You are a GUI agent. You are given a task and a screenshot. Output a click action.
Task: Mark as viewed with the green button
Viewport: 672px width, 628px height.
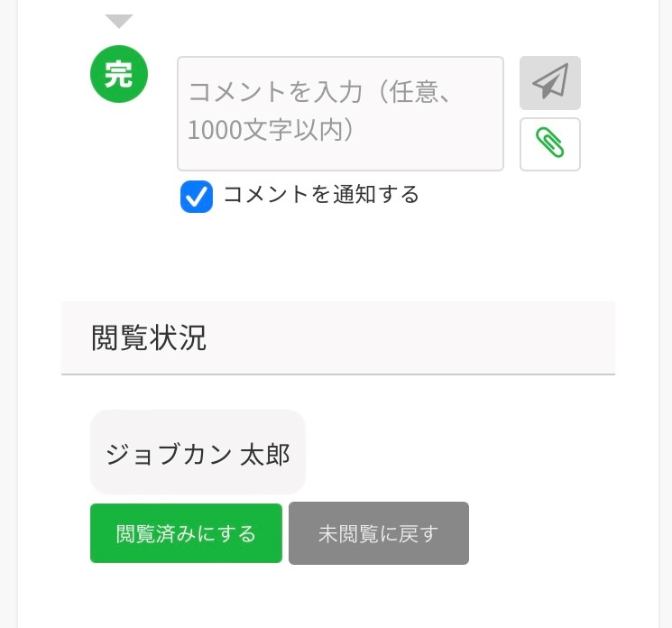pyautogui.click(x=186, y=533)
